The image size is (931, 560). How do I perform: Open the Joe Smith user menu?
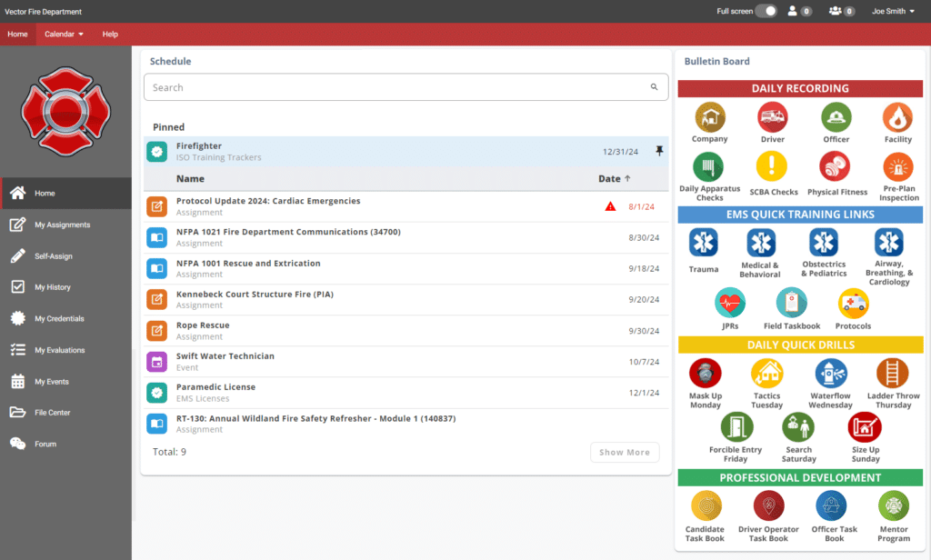point(893,11)
